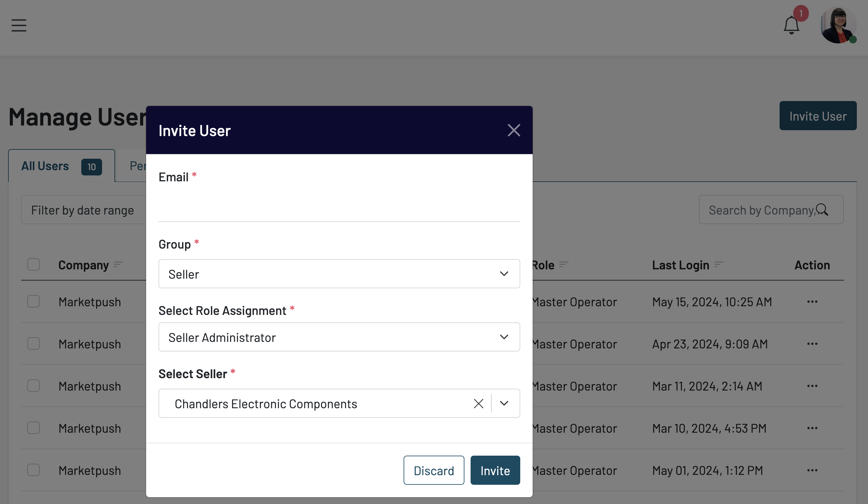Sort by Company column icon
The height and width of the screenshot is (504, 868).
pyautogui.click(x=118, y=264)
